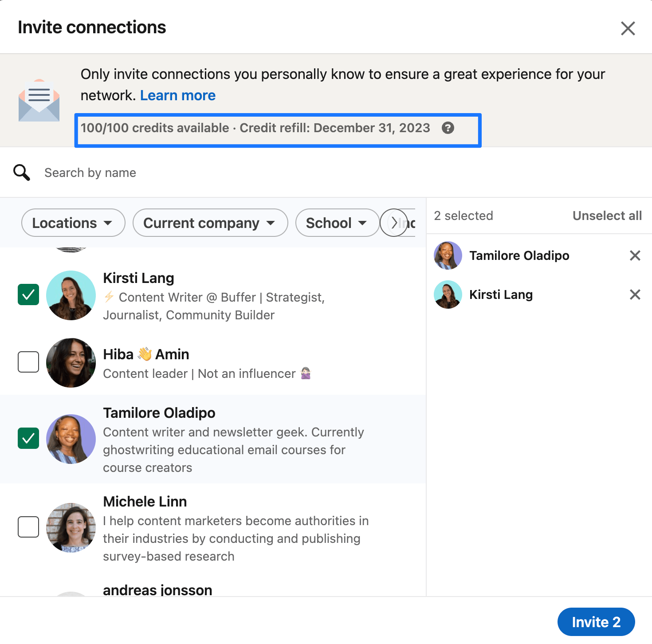This screenshot has height=644, width=652.
Task: Click the Kirsti Lang name in connections list
Action: coord(138,278)
